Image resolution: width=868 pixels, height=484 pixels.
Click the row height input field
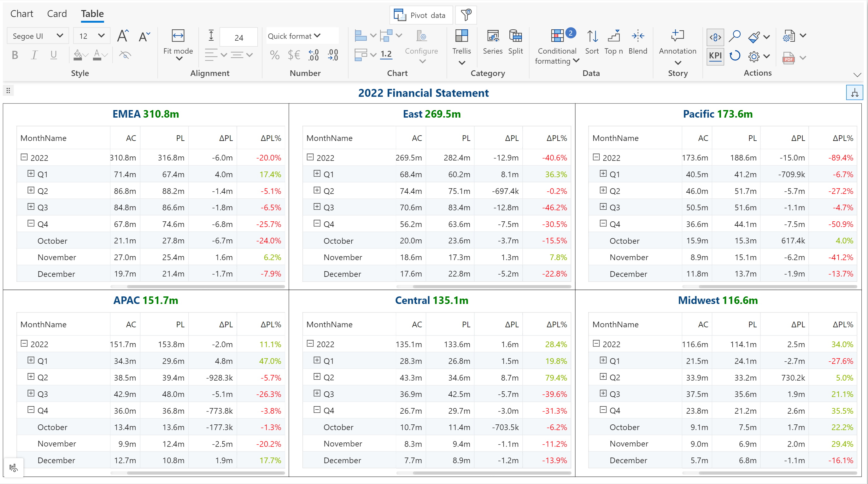[x=238, y=38]
